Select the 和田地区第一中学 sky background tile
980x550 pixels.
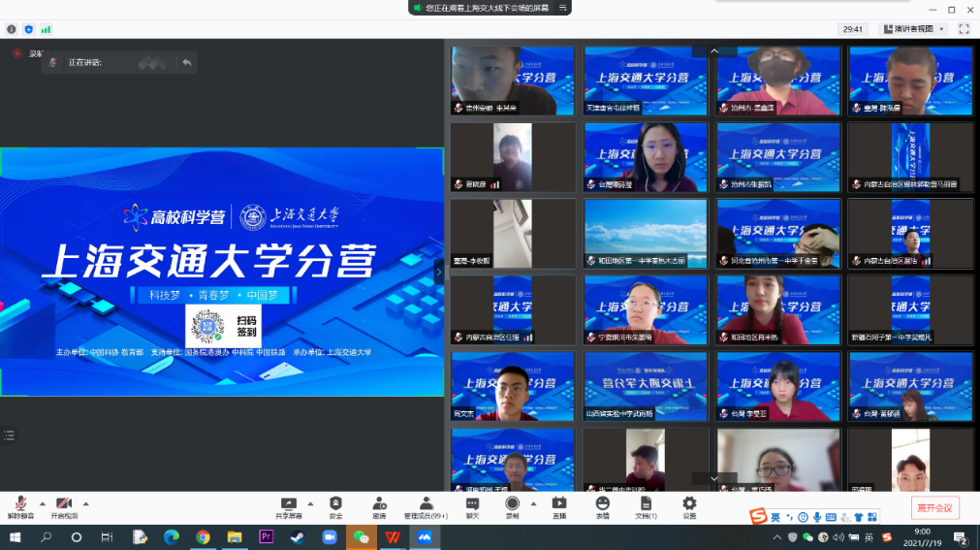pos(645,234)
